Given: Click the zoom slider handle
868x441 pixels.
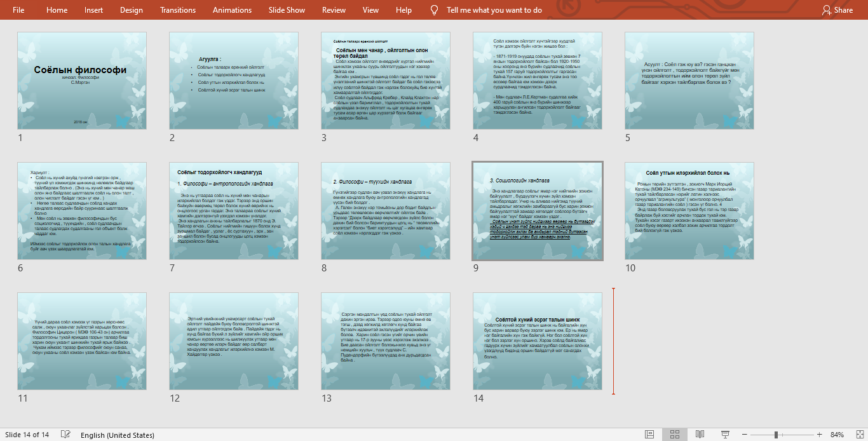Looking at the screenshot, I should point(776,435).
